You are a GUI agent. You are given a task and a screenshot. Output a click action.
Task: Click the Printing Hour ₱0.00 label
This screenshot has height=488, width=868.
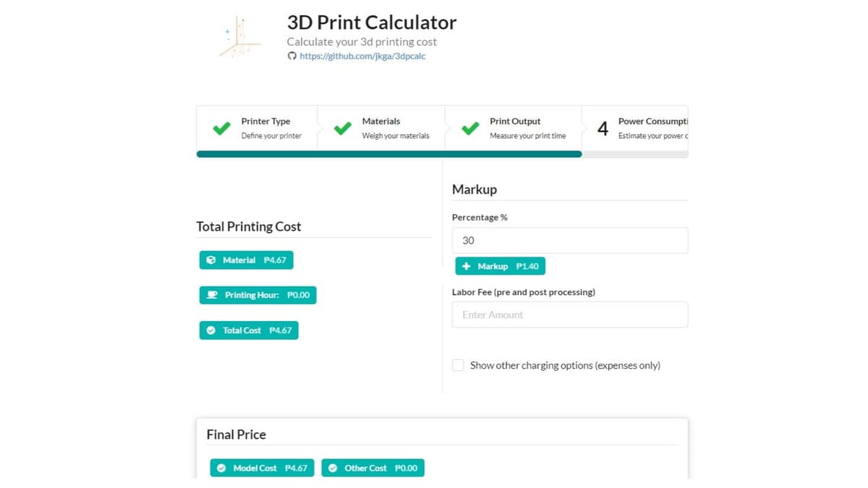point(258,295)
